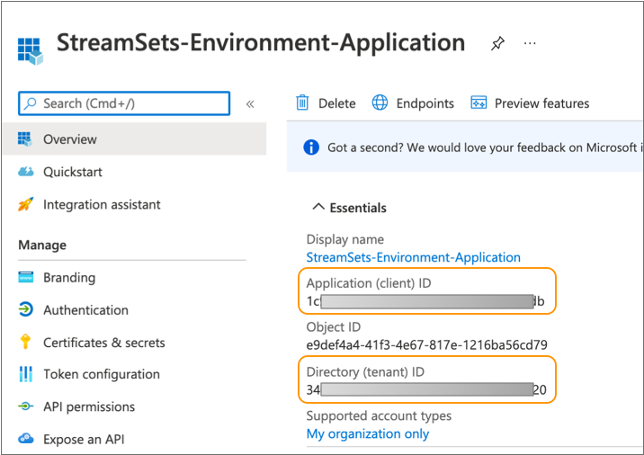Image resolution: width=644 pixels, height=455 pixels.
Task: Focus the Search (Cmd+/) input field
Action: 124,103
